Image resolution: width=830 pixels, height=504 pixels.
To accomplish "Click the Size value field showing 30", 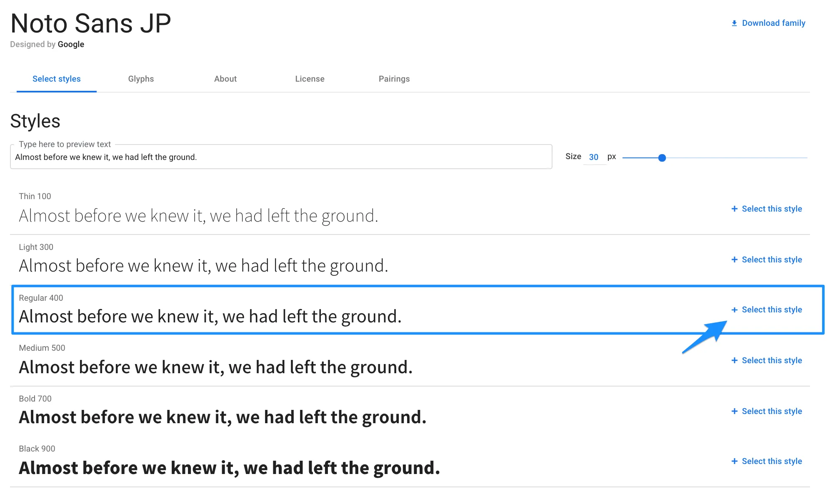I will (x=594, y=157).
